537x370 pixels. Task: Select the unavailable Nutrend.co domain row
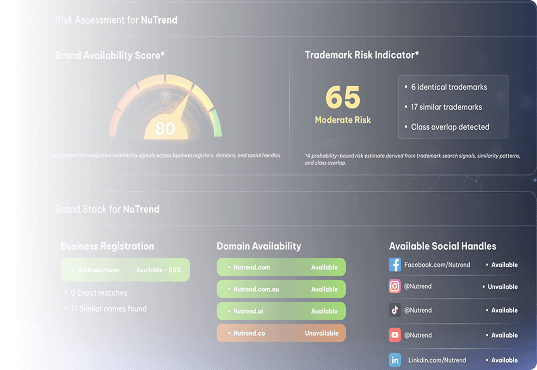(x=281, y=333)
